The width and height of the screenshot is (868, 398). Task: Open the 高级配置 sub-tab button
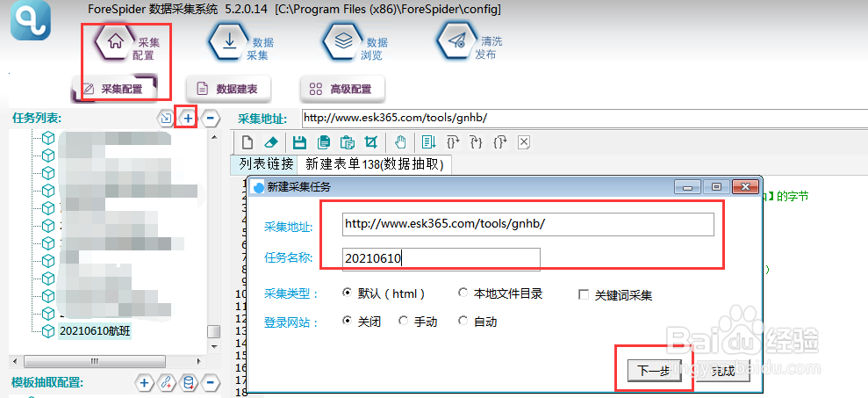point(342,89)
